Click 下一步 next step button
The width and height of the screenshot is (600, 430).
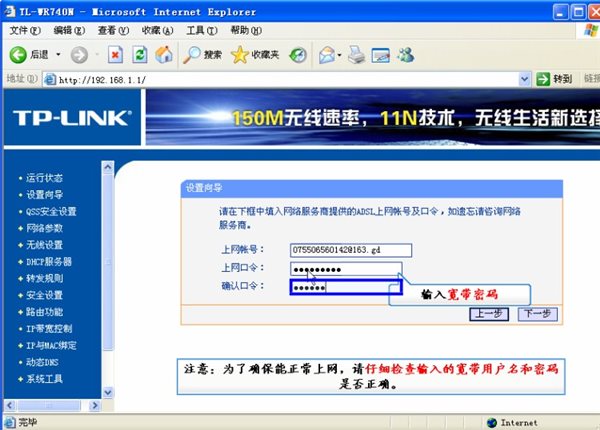538,314
